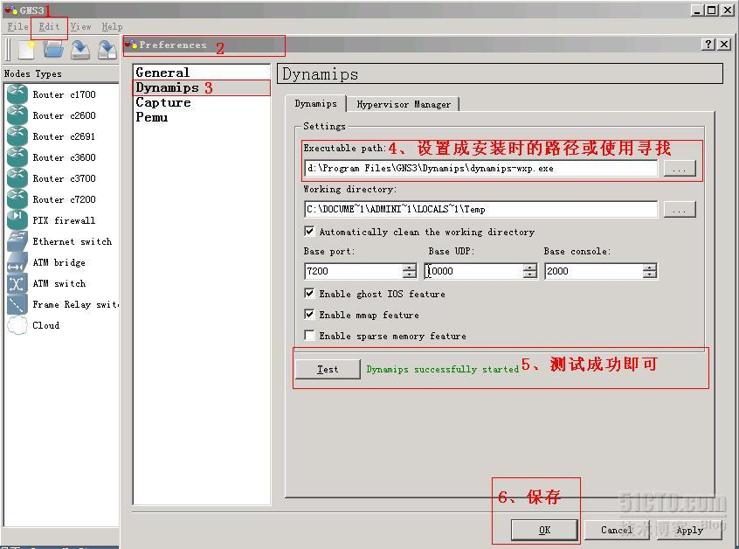Click the PIX firewall label text
739x549 pixels.
tap(64, 221)
